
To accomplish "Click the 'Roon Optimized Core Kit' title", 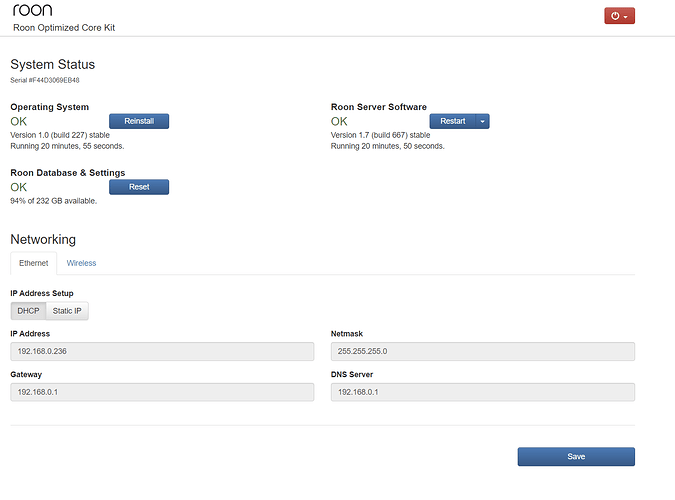I will 64,28.
